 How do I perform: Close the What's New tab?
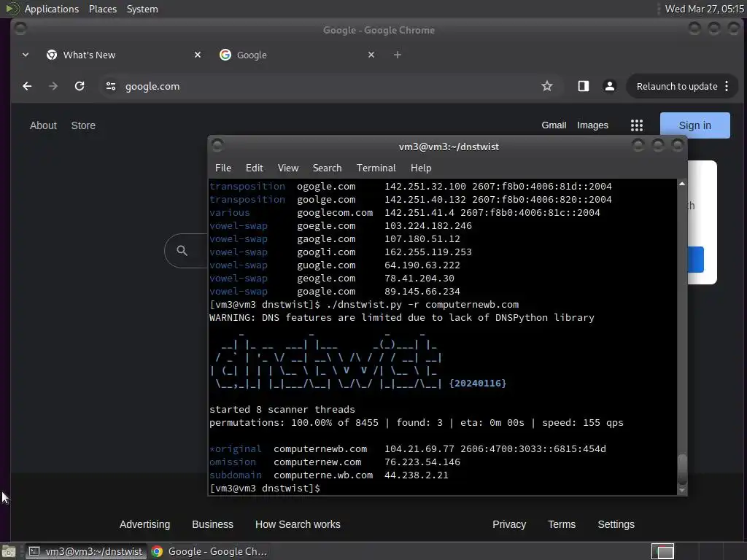point(198,55)
